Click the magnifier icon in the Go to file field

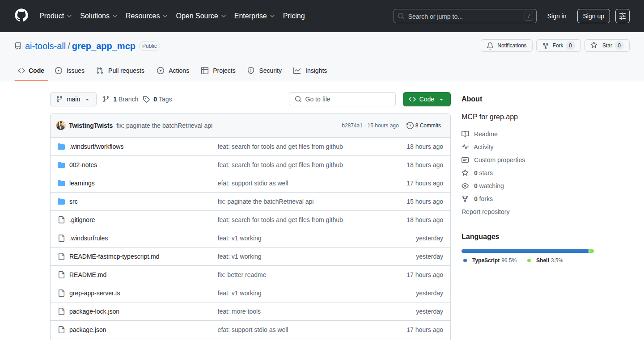[x=298, y=99]
